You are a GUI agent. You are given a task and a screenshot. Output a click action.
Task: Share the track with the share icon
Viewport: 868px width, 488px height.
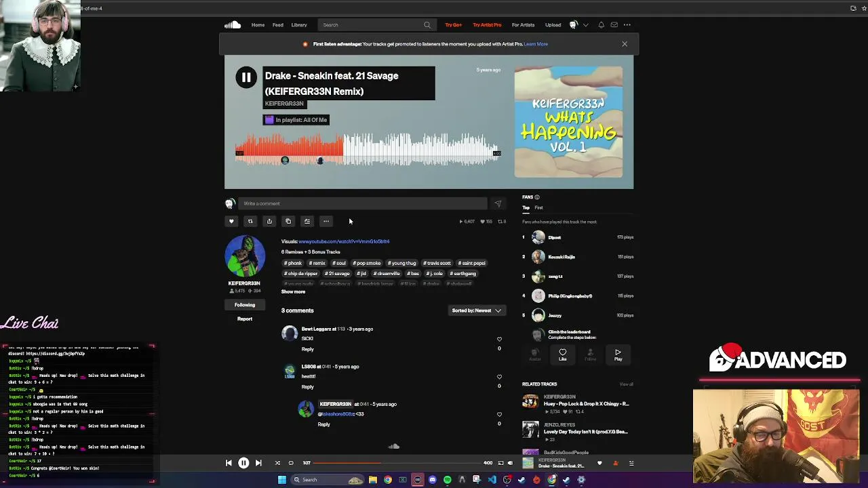click(x=269, y=221)
